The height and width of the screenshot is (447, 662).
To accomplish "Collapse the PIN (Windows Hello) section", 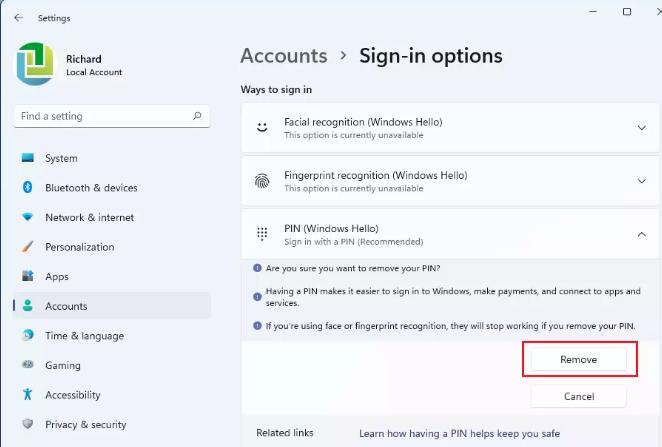I will coord(641,234).
